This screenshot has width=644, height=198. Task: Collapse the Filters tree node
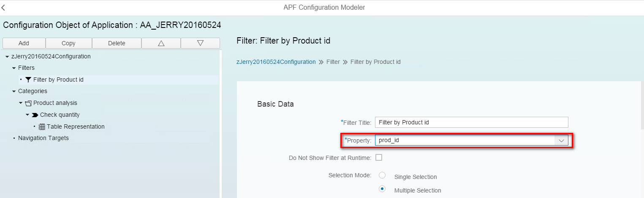14,68
